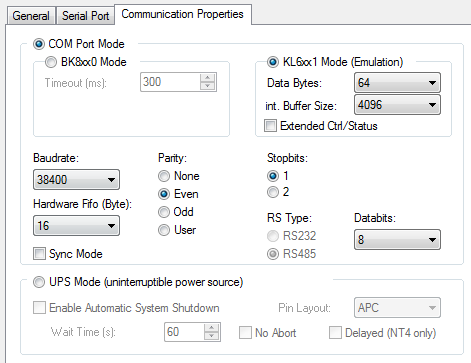This screenshot has height=363, width=471.
Task: Choose RS232 under RS Type
Action: click(x=273, y=236)
